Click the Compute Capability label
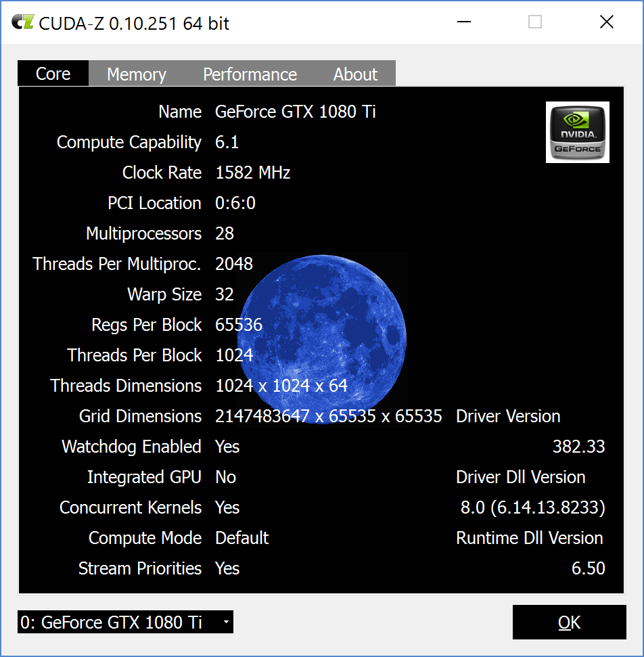Image resolution: width=644 pixels, height=657 pixels. coord(129,143)
